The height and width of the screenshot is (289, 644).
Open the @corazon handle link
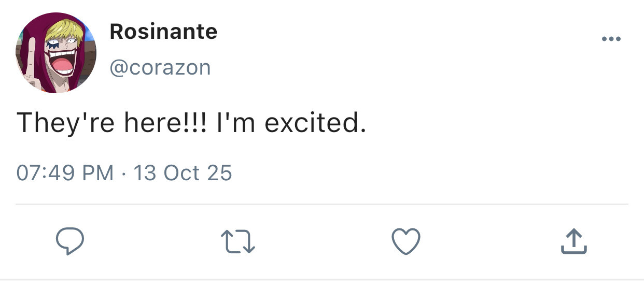(x=160, y=67)
